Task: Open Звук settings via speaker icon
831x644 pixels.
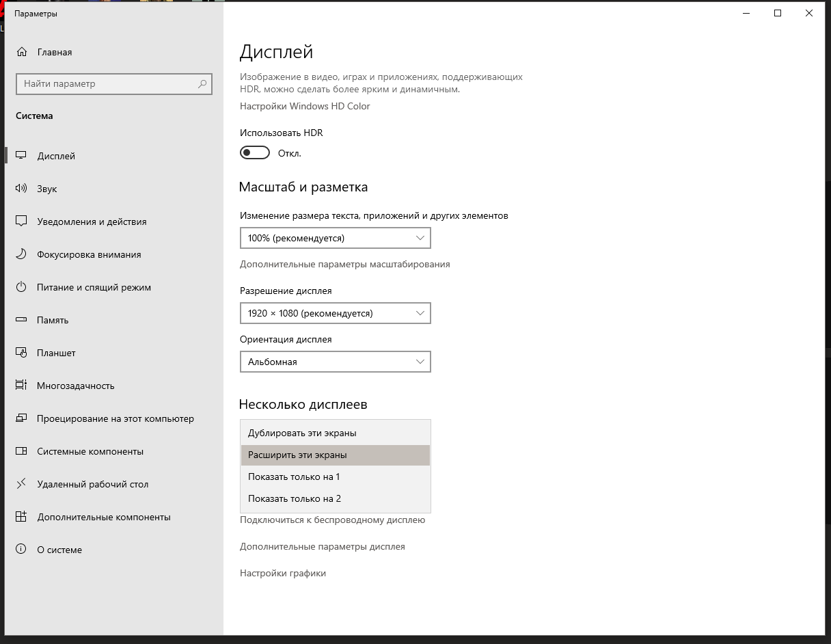Action: coord(21,189)
